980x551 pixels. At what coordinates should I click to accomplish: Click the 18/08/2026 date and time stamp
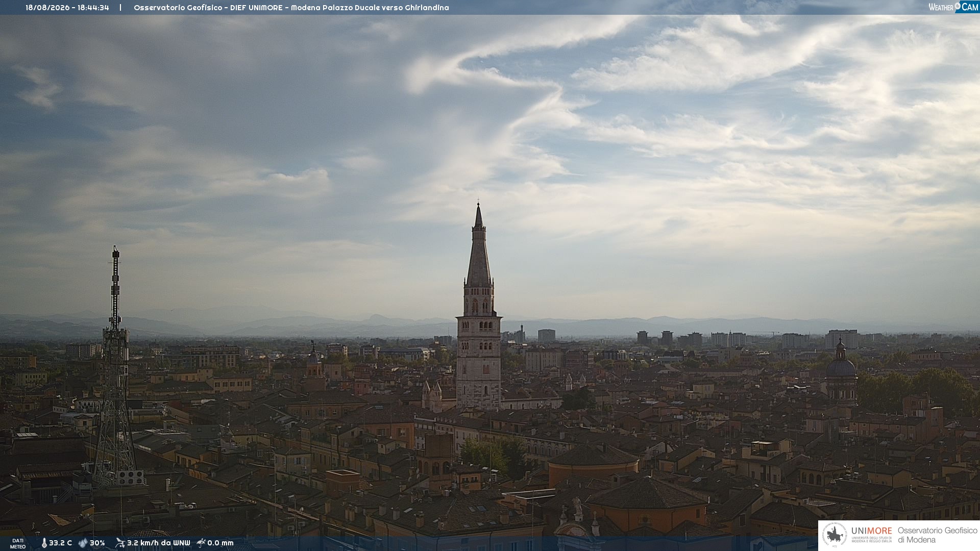pyautogui.click(x=67, y=8)
